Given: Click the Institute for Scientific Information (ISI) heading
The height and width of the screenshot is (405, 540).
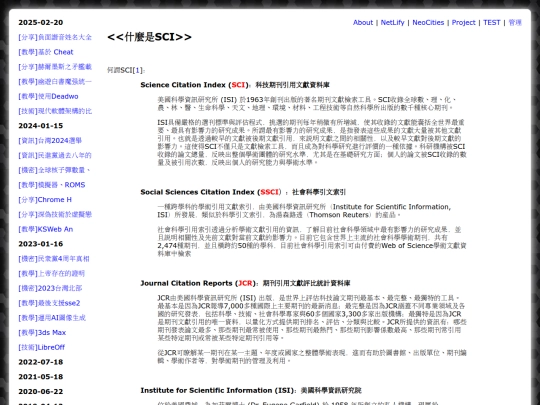Looking at the screenshot, I should click(251, 391).
